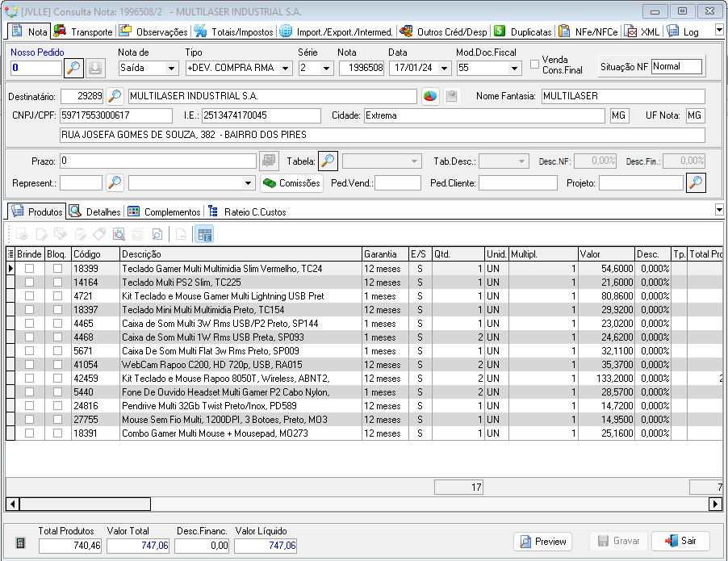Click the horizontal scrollbar right arrow

[x=715, y=504]
